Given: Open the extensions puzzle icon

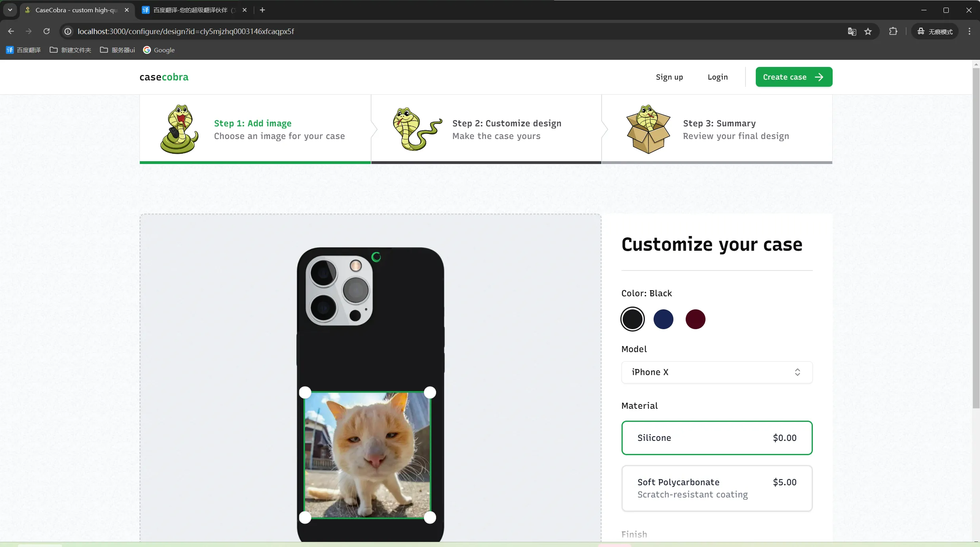Looking at the screenshot, I should [893, 31].
